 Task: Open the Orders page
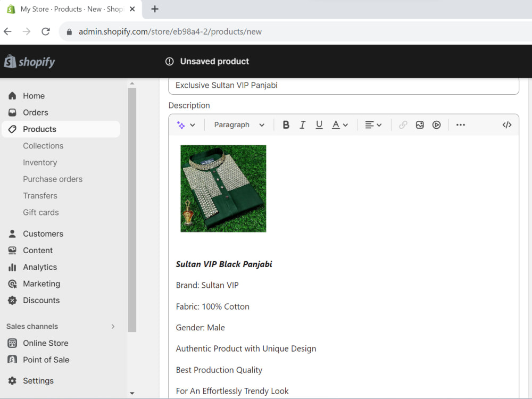coord(36,112)
